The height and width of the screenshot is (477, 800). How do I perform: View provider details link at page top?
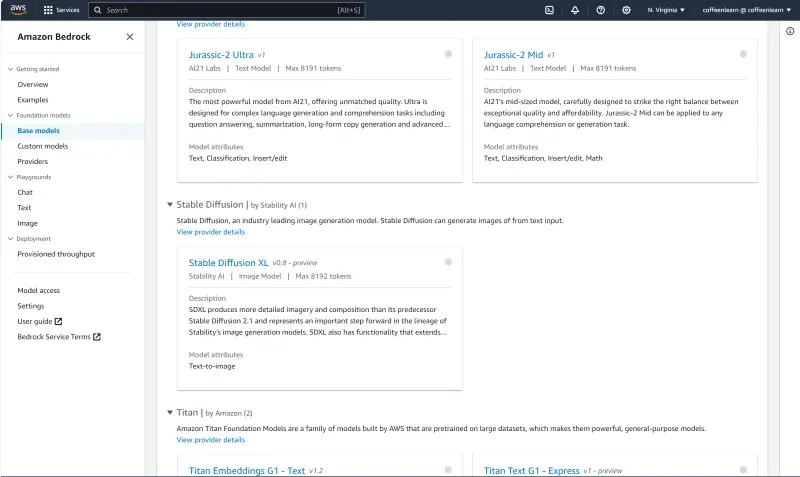[211, 24]
